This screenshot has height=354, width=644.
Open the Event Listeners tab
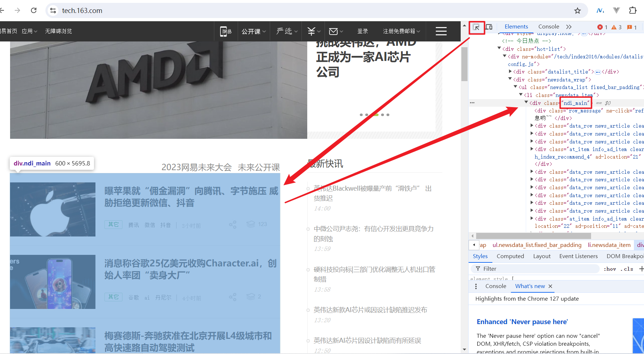[578, 256]
